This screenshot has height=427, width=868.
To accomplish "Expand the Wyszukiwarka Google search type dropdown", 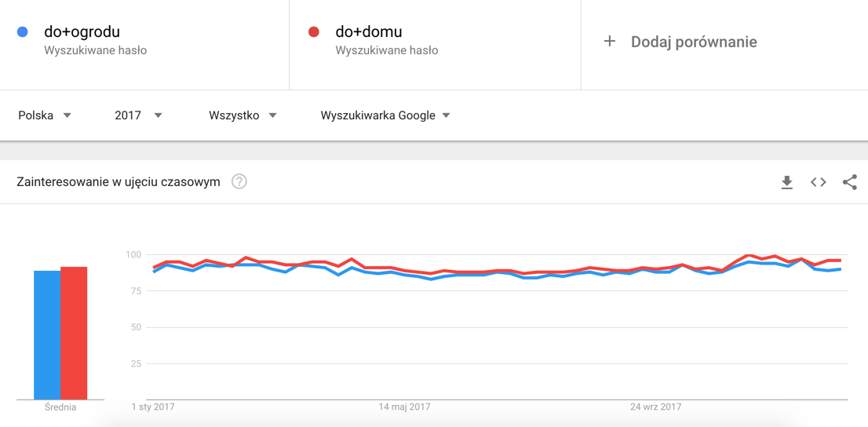I will coord(385,115).
